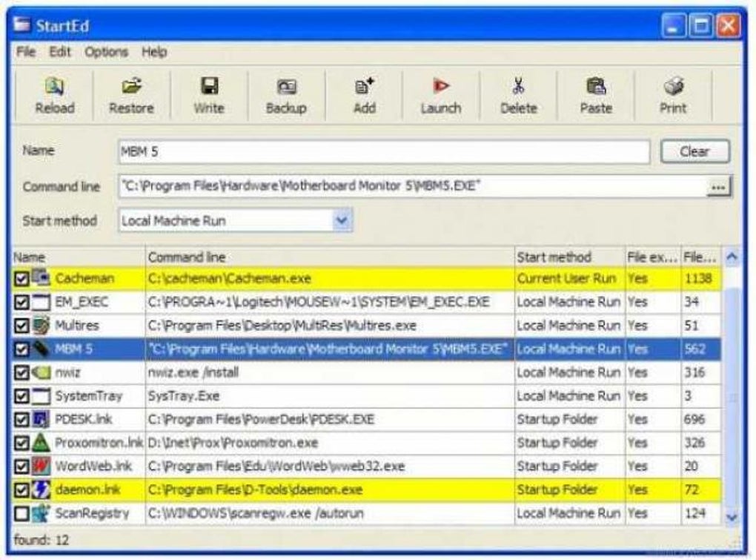
Task: Sort list by Start method column header
Action: [569, 257]
